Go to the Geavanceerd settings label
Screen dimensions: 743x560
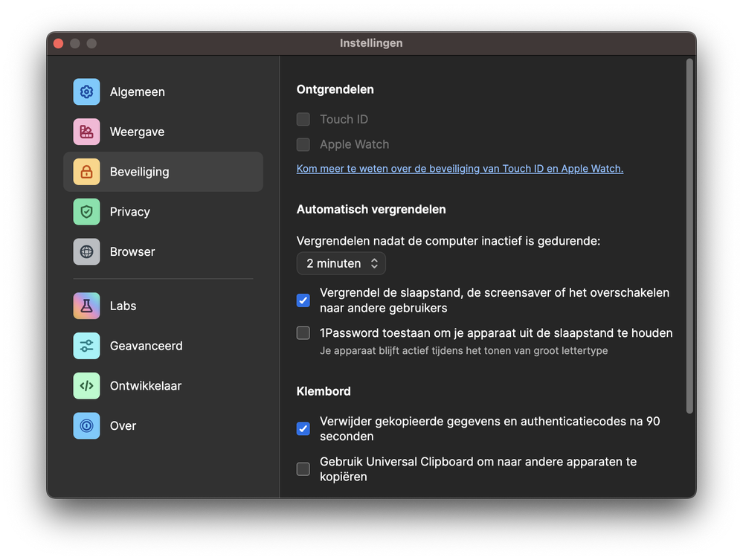click(x=146, y=346)
